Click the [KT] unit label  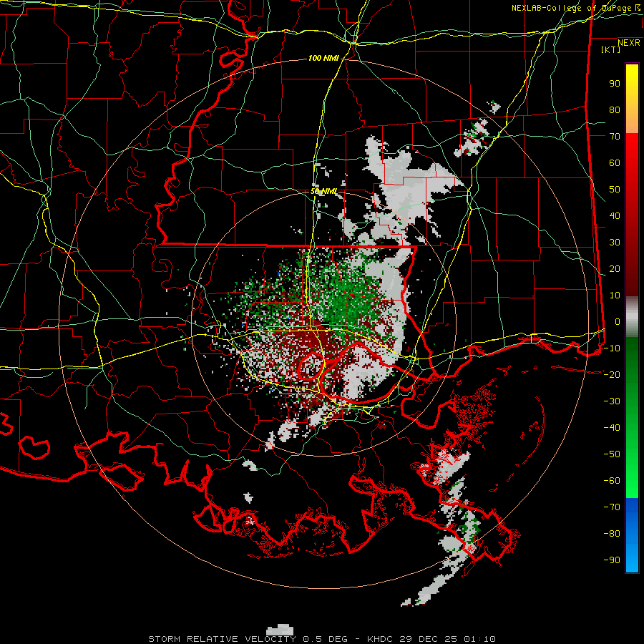610,49
